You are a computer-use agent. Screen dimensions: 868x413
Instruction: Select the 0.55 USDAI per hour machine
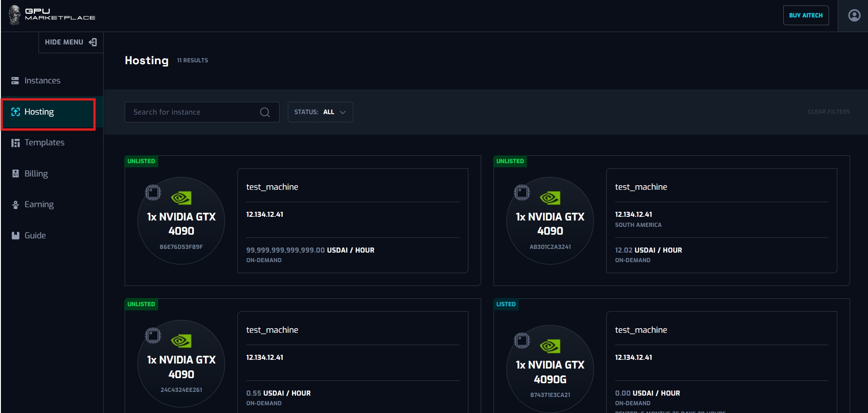coord(352,362)
